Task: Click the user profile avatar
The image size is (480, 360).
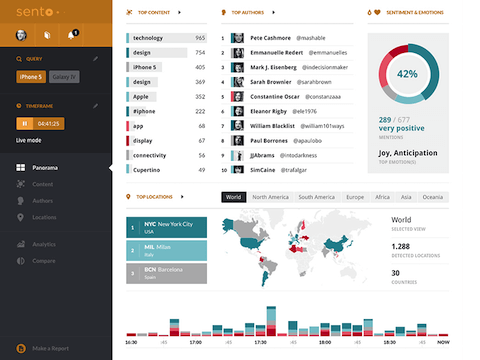Action: coord(21,35)
